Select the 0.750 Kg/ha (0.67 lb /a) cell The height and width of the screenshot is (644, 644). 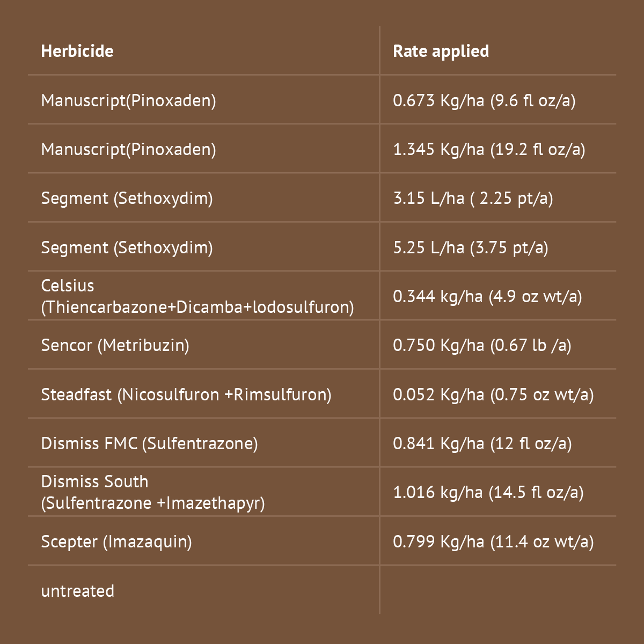coord(482,345)
